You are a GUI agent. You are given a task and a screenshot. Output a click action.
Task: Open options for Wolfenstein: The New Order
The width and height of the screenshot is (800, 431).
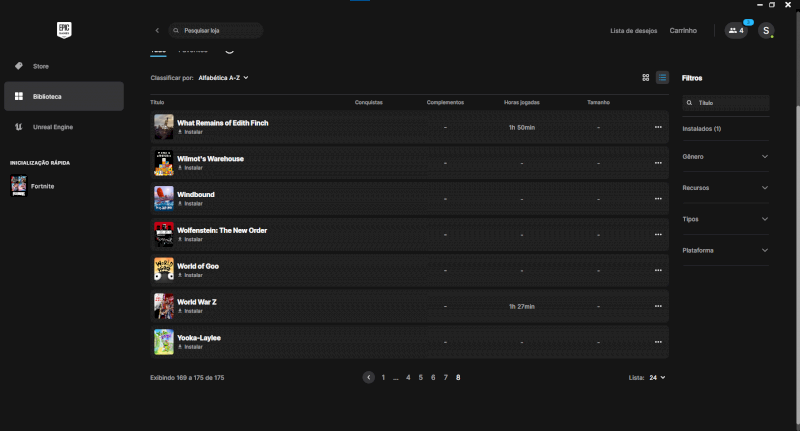point(658,234)
